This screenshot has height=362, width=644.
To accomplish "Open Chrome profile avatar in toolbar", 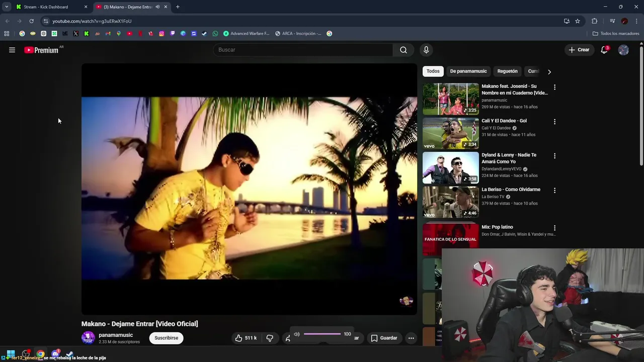I will pos(624,21).
